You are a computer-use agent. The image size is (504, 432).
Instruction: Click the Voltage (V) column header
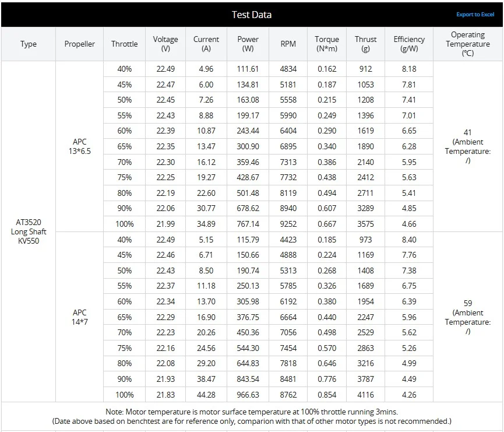point(165,44)
